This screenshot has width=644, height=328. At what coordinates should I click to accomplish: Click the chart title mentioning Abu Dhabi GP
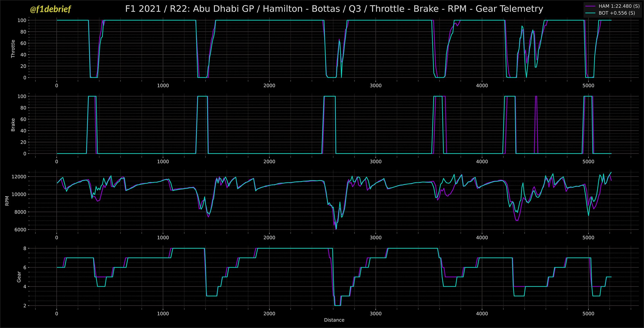334,9
